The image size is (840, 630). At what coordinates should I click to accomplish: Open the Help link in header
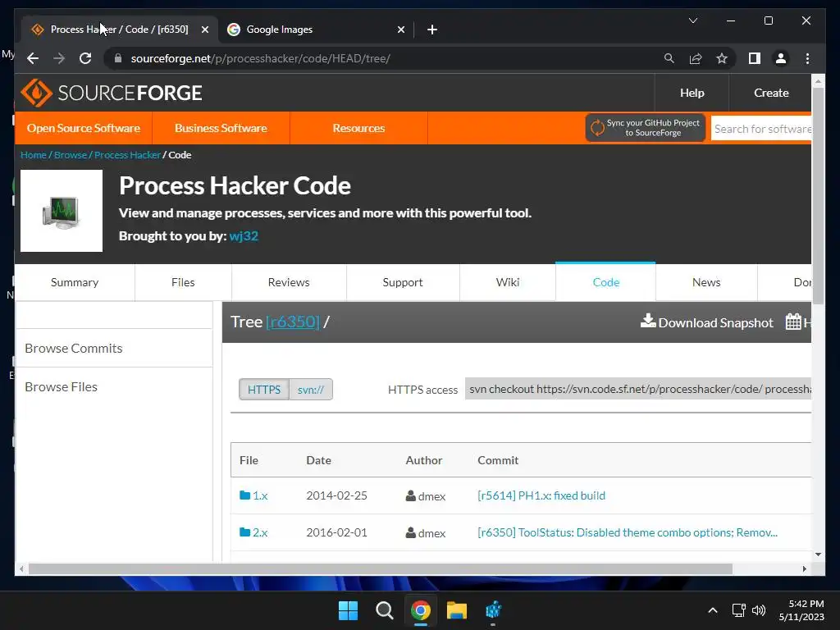click(692, 93)
